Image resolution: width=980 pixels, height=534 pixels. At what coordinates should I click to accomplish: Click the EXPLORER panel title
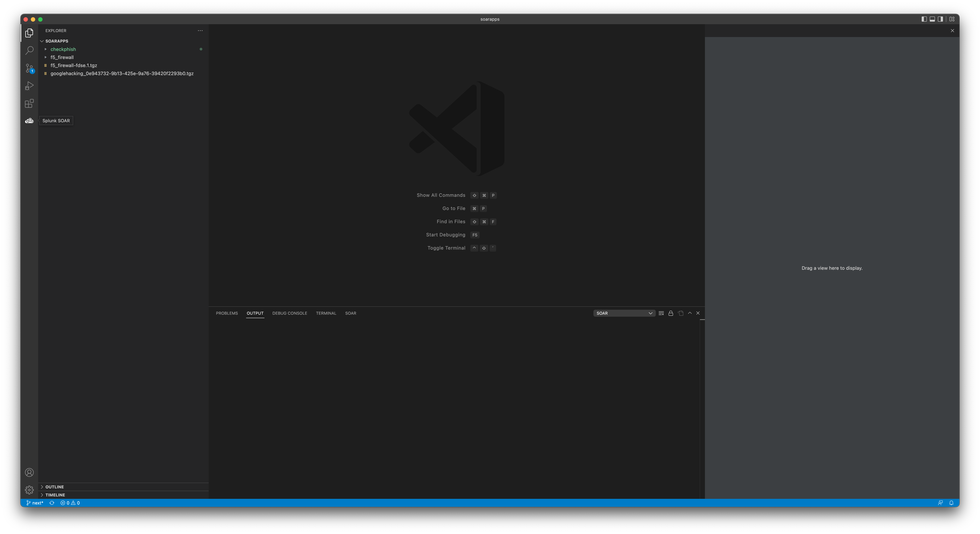pyautogui.click(x=56, y=31)
